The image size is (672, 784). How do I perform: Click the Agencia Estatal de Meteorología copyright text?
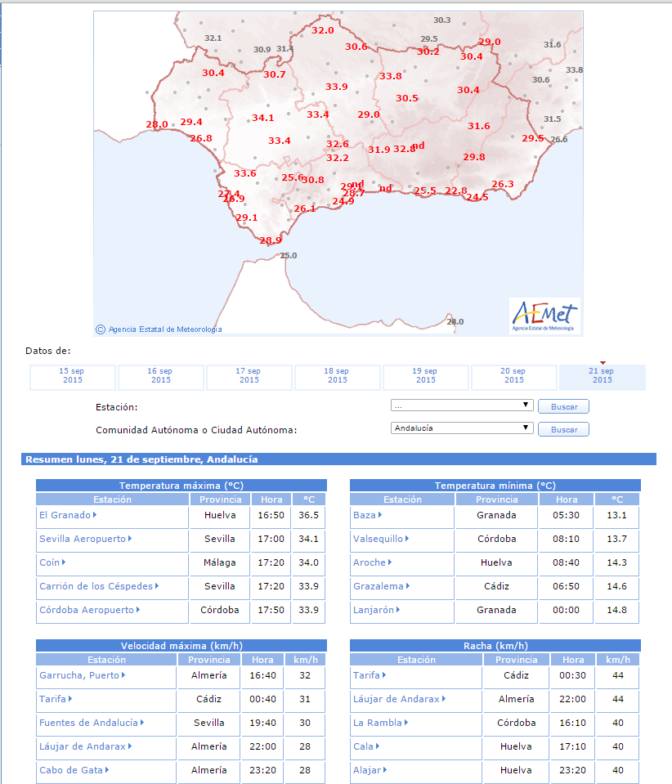click(x=164, y=329)
